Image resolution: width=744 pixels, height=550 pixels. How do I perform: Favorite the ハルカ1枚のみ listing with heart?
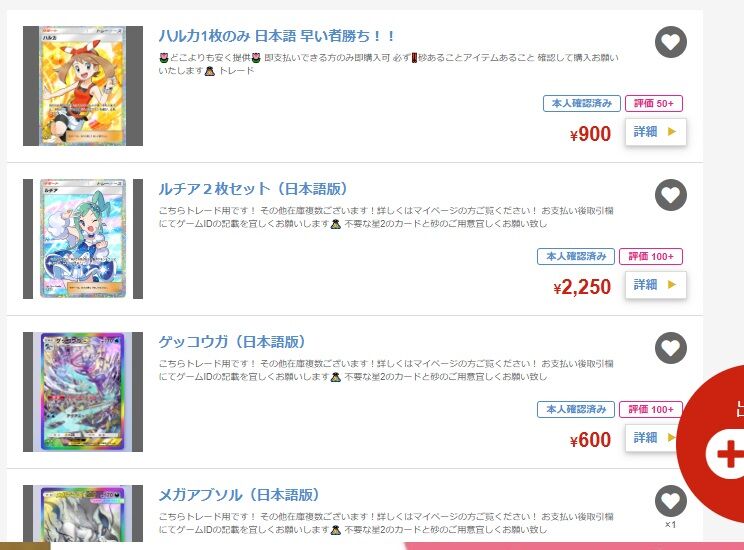(x=670, y=42)
